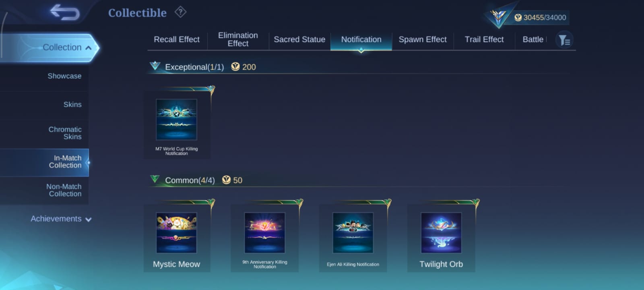Switch to the Recall Effect tab

coord(177,39)
